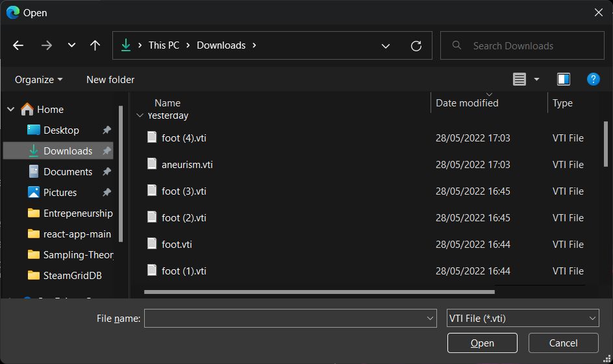Close the Open dialog
Image resolution: width=613 pixels, height=364 pixels.
click(x=599, y=12)
